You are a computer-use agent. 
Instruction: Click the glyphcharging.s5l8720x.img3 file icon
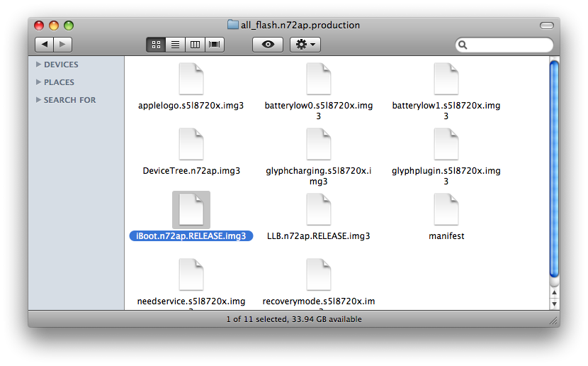318,144
